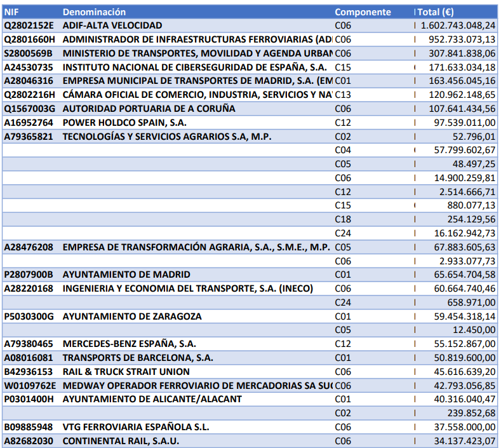501x448 pixels.
Task: Select total 97.539.011,00
Action: coord(465,123)
